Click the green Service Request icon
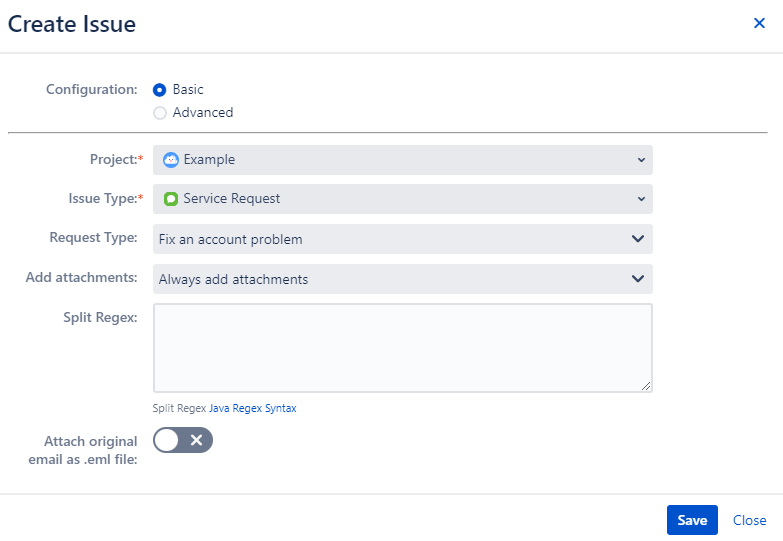The image size is (783, 541). (x=171, y=199)
